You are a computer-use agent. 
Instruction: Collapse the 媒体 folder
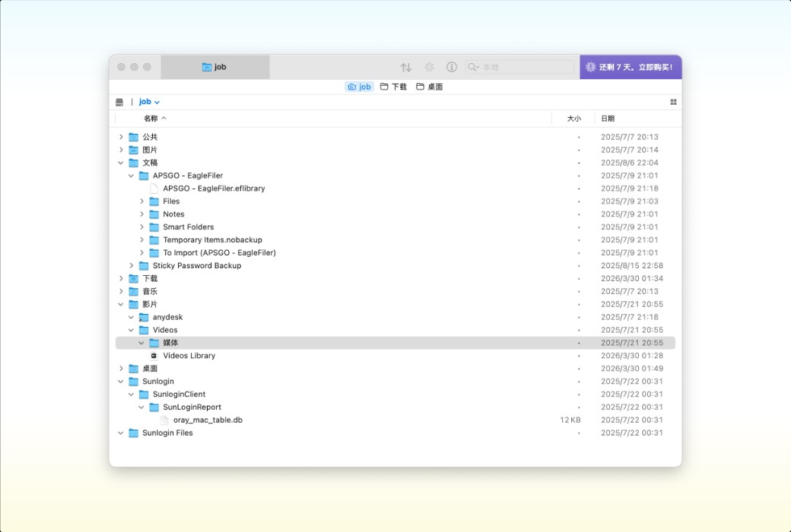click(x=141, y=343)
